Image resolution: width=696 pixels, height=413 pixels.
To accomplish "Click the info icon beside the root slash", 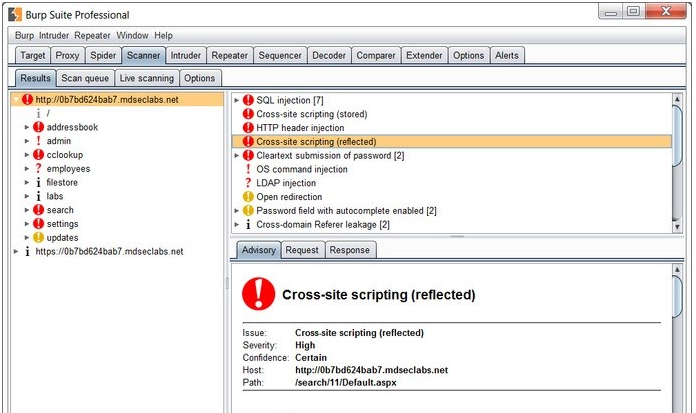I will coord(39,113).
